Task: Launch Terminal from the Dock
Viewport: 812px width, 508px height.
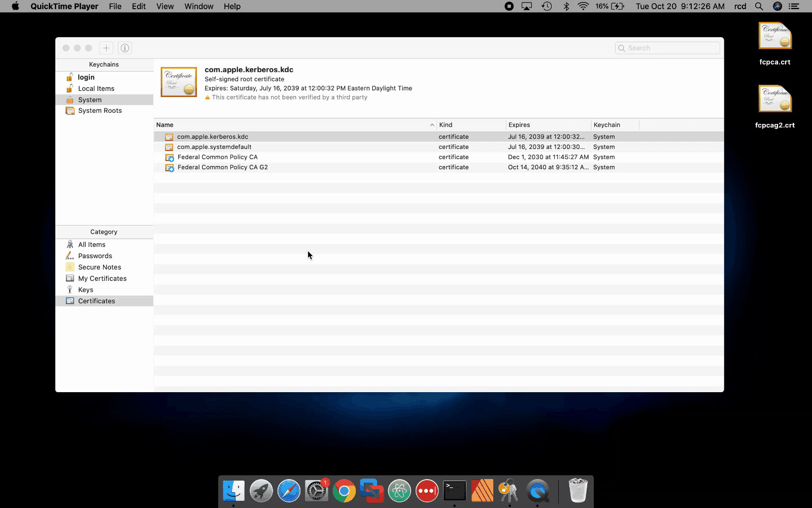Action: point(454,491)
